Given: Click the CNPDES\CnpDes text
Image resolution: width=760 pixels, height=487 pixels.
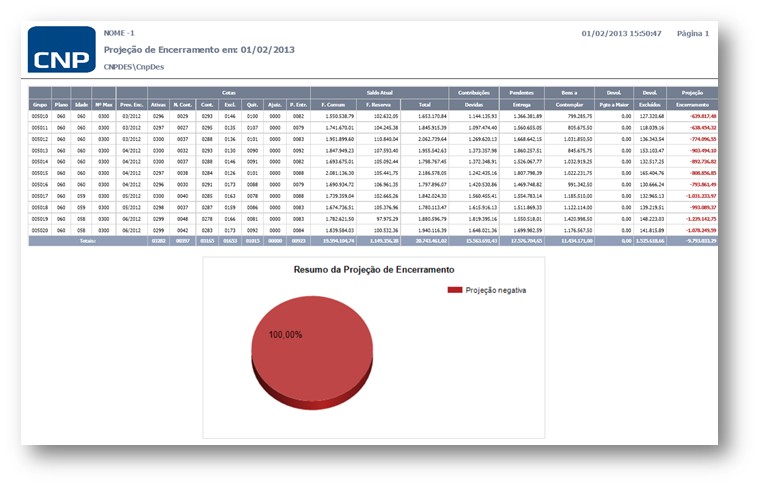Looking at the screenshot, I should (134, 67).
